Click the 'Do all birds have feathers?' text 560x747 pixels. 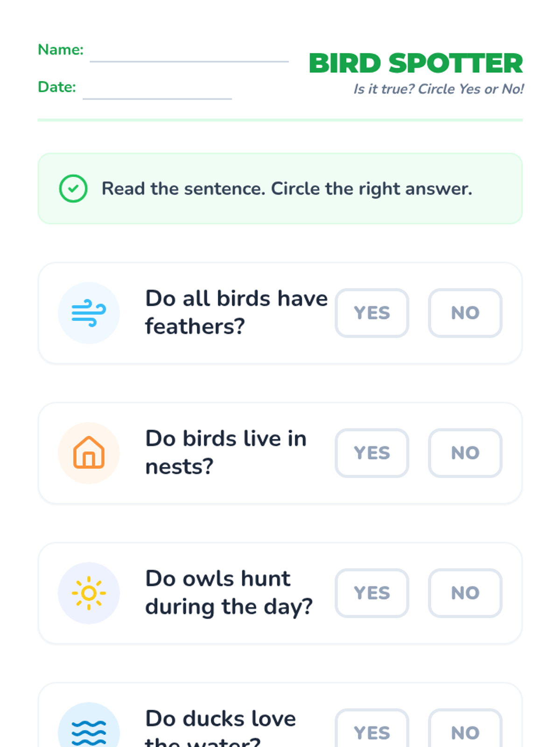237,312
